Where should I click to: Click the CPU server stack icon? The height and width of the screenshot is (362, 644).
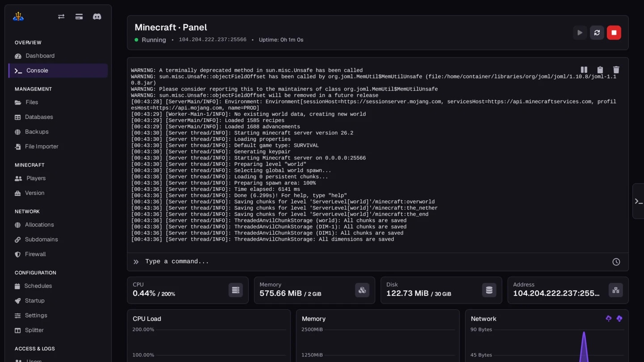[236, 290]
